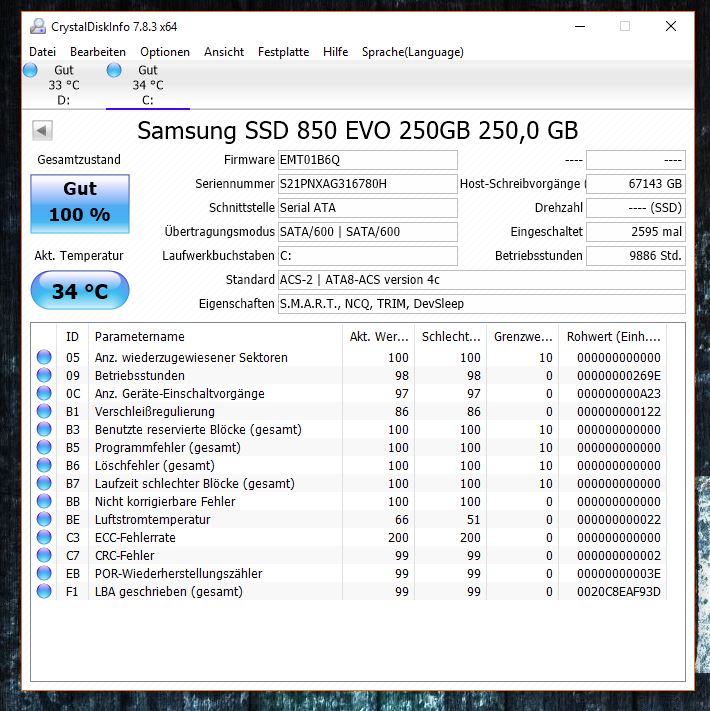Click the Schnittstelle field Serial ATA
The width and height of the screenshot is (710, 711).
point(368,208)
